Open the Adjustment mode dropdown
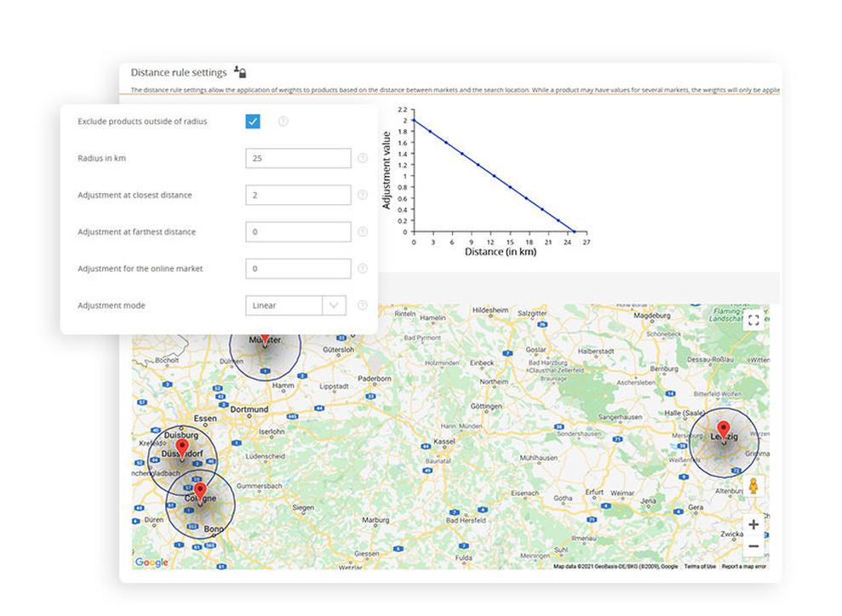This screenshot has height=616, width=842. click(295, 305)
